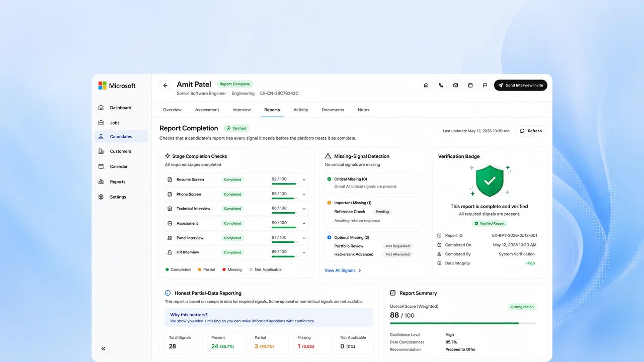Go back using the arrow beside Amit Patel

(165, 85)
